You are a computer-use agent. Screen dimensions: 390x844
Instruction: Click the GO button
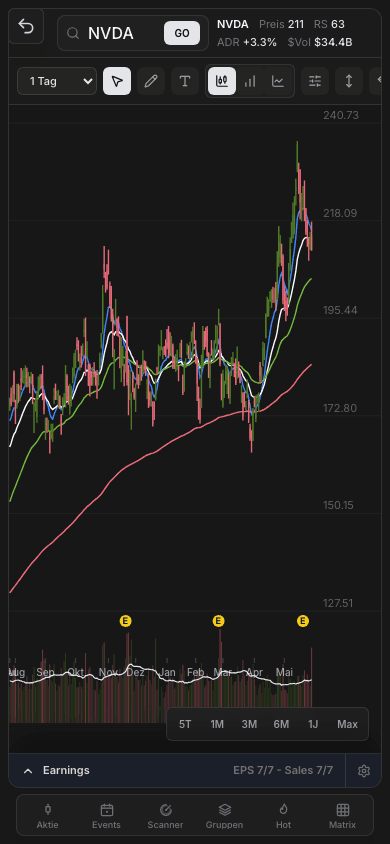coord(182,33)
